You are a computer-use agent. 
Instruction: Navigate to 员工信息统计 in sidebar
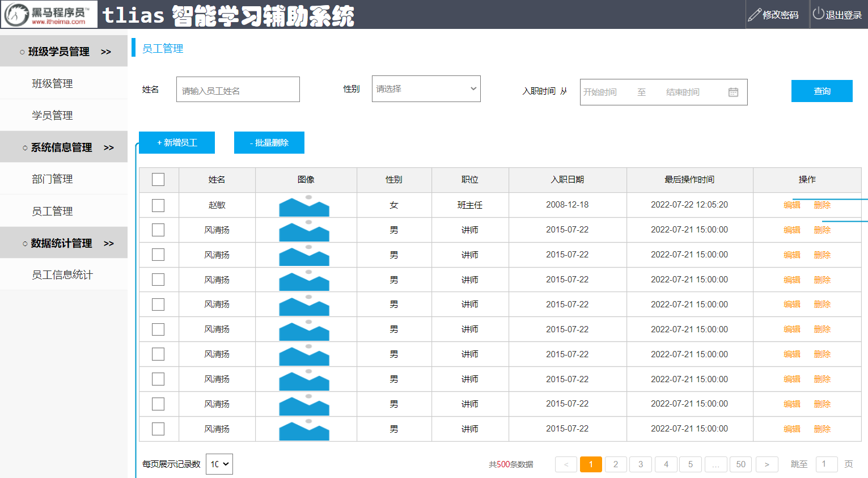[62, 275]
